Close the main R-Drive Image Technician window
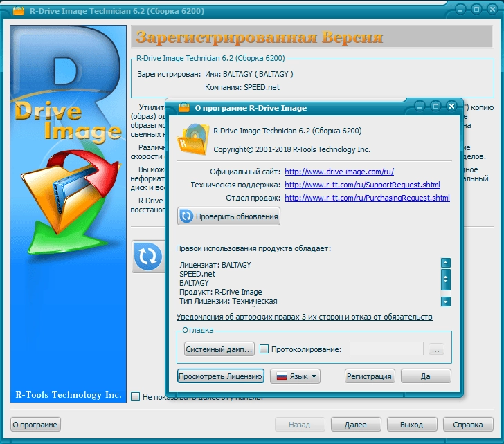 [x=492, y=9]
